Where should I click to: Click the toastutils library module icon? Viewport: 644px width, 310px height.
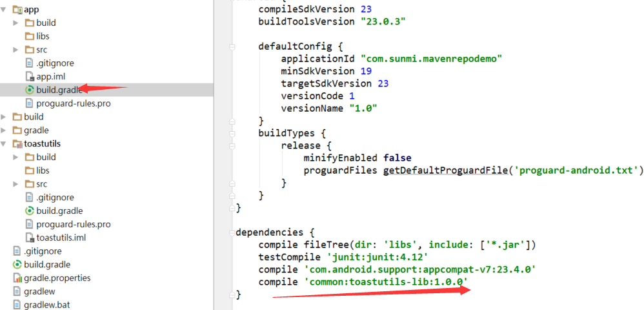pos(17,144)
